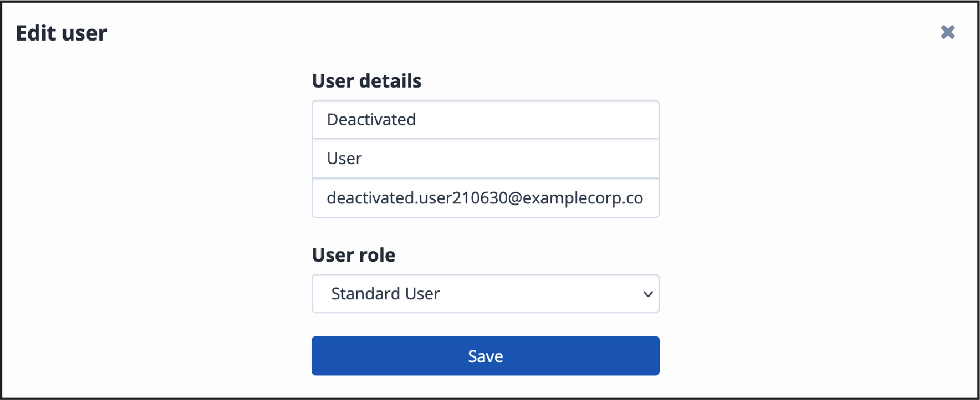Dismiss the dialog with the close icon
This screenshot has height=400, width=980.
pos(948,32)
